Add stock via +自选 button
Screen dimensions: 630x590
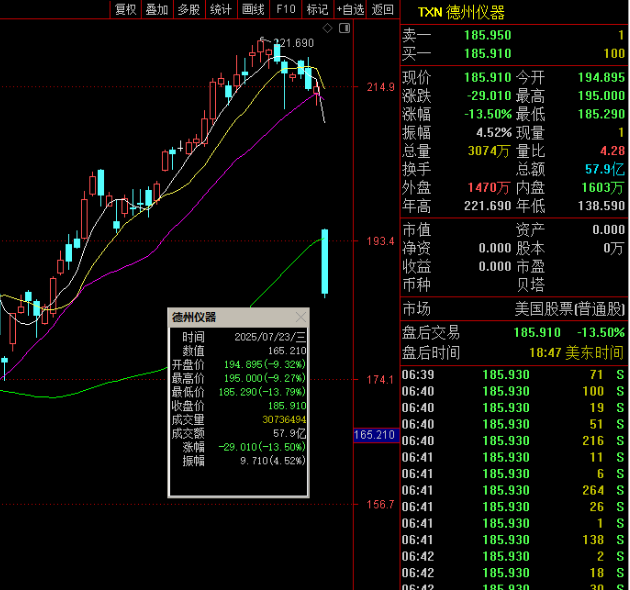(350, 9)
